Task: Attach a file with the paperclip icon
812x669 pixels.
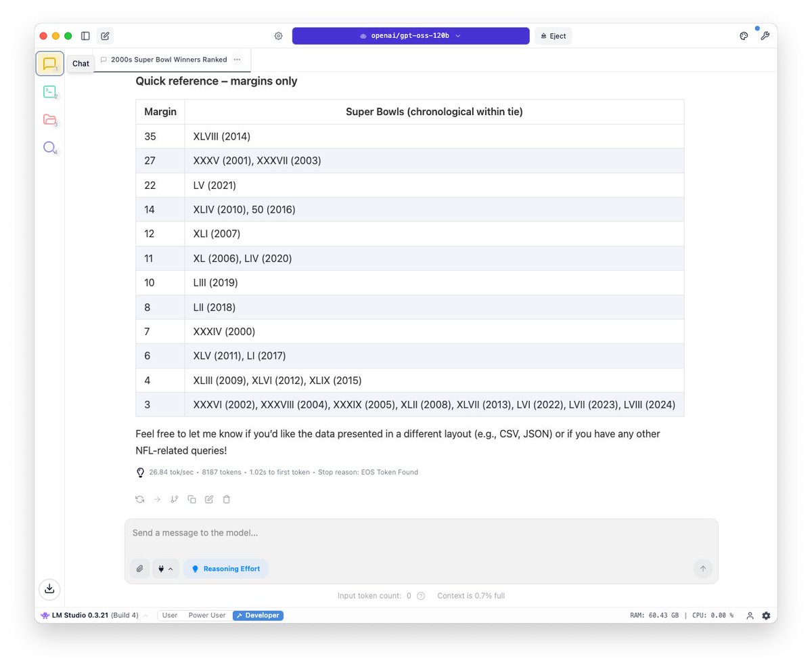Action: [x=139, y=569]
